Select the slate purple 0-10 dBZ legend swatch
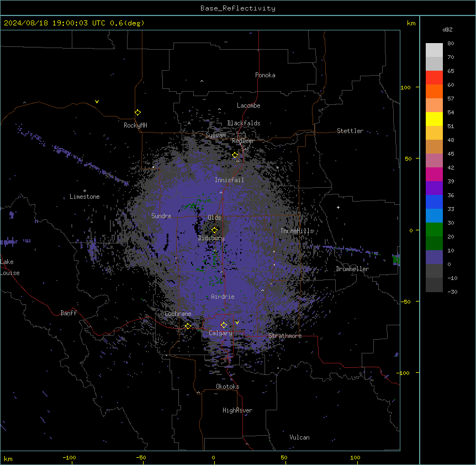The width and height of the screenshot is (476, 465). (434, 257)
